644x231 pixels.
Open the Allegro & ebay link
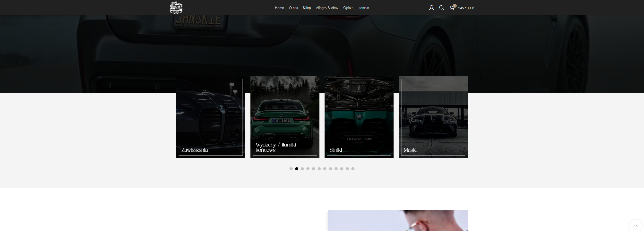[x=327, y=8]
